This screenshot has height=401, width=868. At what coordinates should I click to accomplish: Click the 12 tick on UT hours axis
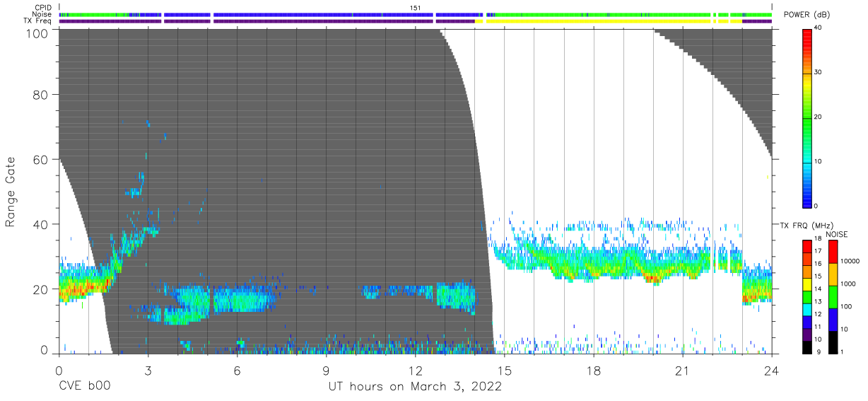point(415,370)
